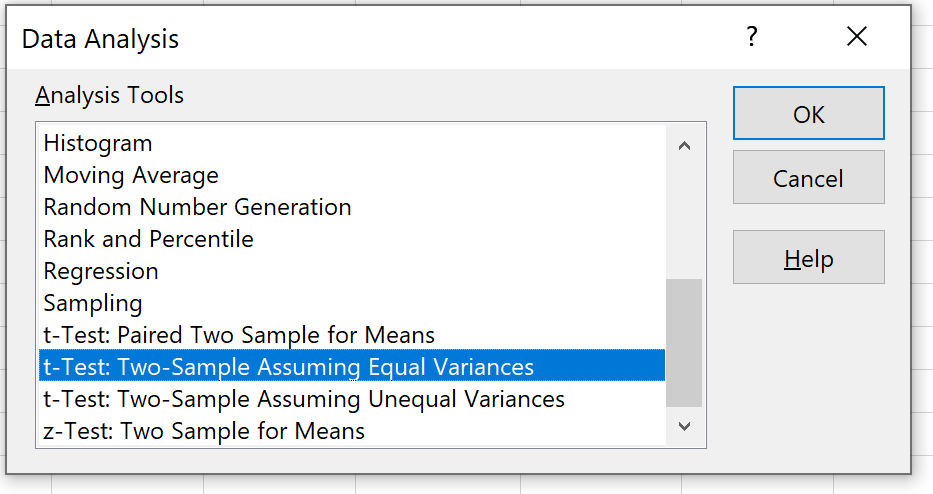Select t-Test: Two-Sample Assuming Equal Variances
933x494 pixels.
288,367
